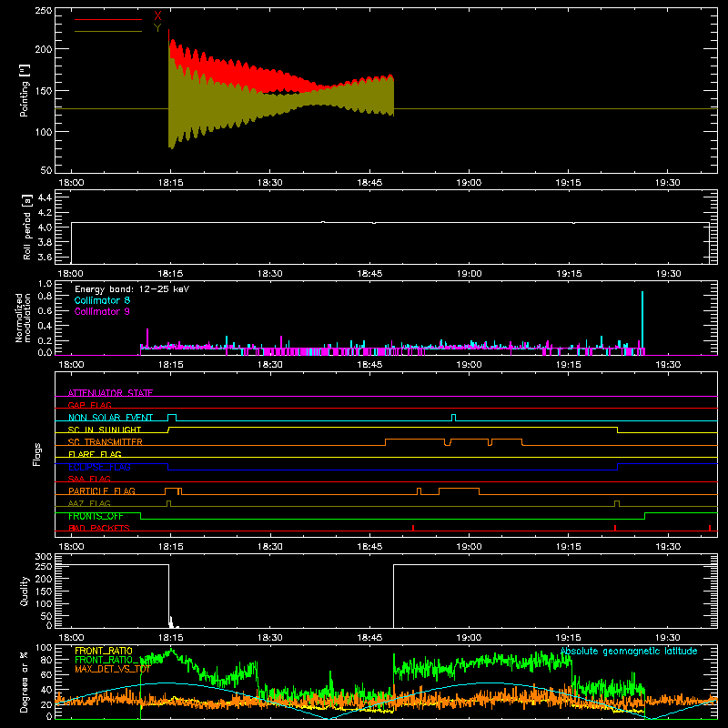Click the ATTENUATOR_STATE flag label

click(x=110, y=393)
